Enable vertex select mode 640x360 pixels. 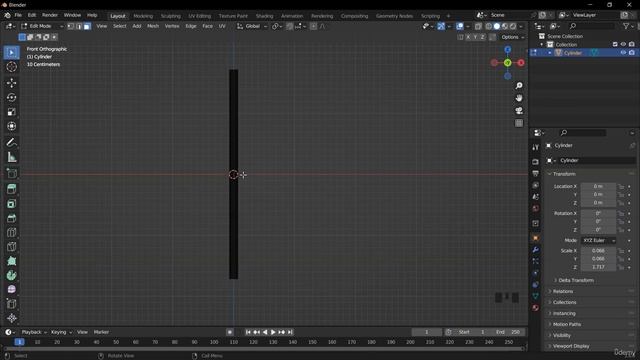(x=71, y=26)
